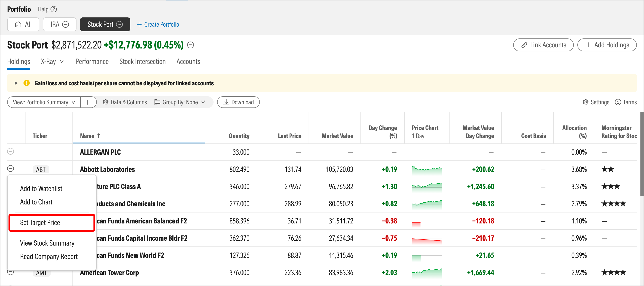The image size is (644, 286).
Task: Open Stock Port tab ellipsis menu
Action: tap(119, 25)
